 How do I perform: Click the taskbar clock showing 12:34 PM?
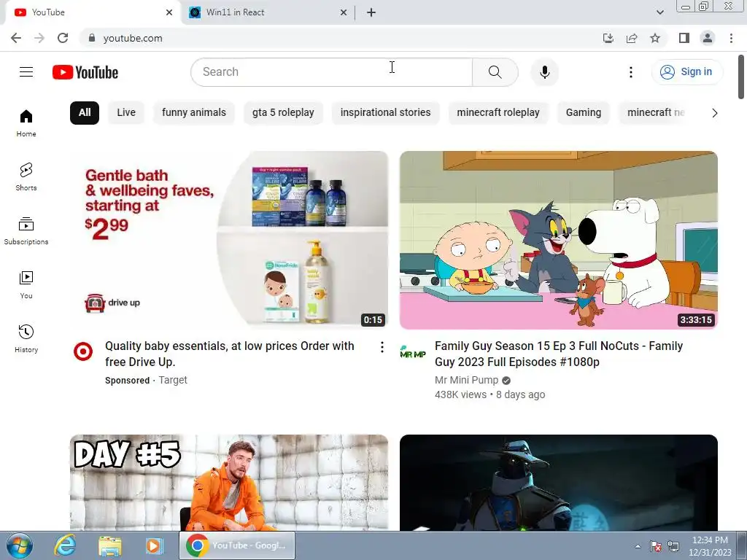click(710, 546)
